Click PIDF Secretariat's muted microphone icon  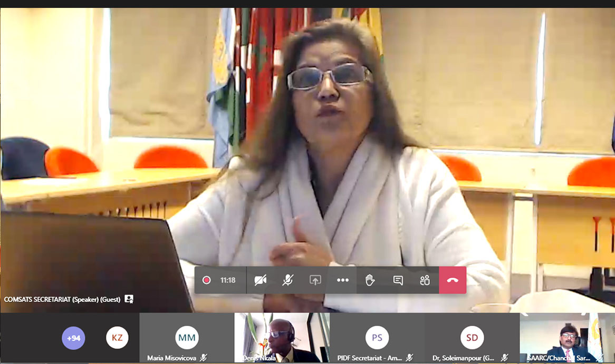tap(409, 357)
